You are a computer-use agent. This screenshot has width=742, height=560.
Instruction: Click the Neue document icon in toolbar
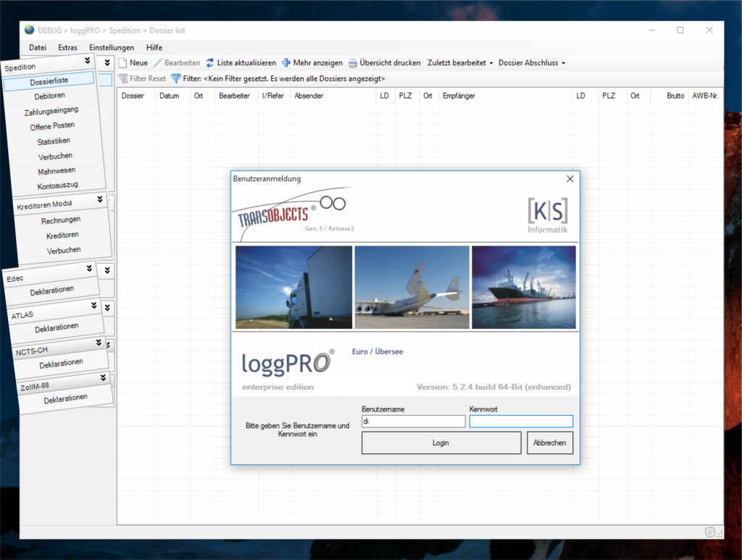tap(122, 63)
